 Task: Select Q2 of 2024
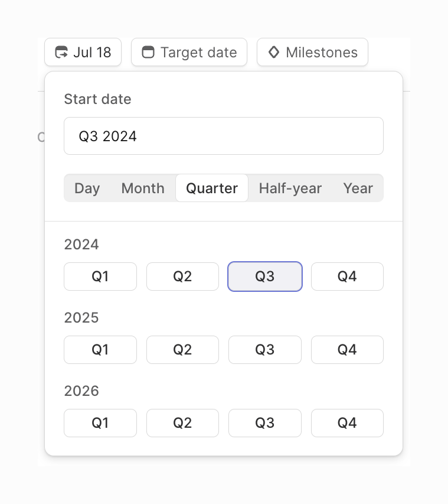[x=182, y=276]
